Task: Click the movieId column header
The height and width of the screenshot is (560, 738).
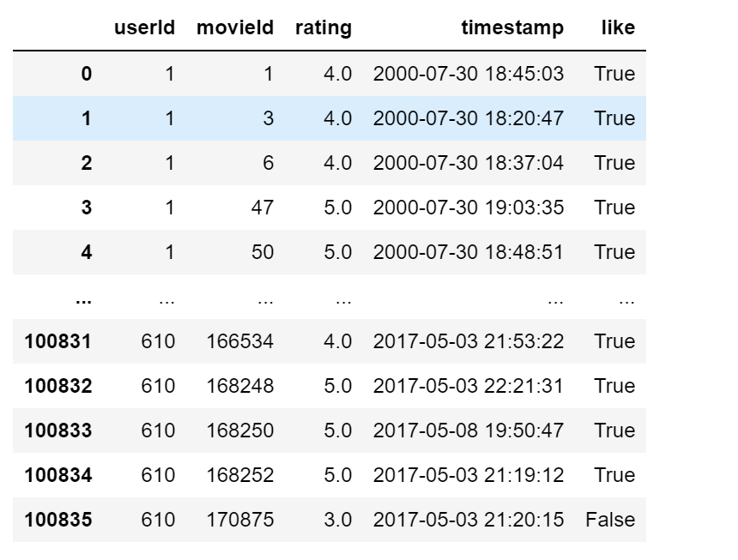Action: pyautogui.click(x=235, y=28)
